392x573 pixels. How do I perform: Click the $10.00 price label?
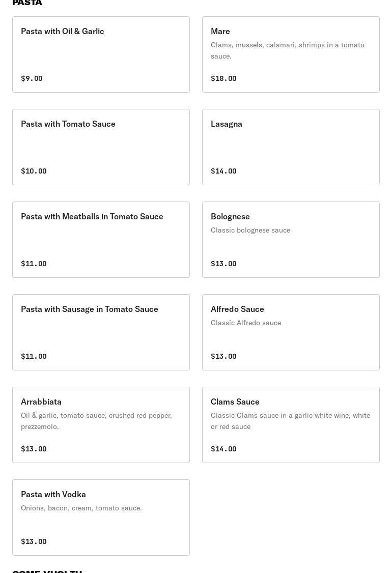coord(34,171)
